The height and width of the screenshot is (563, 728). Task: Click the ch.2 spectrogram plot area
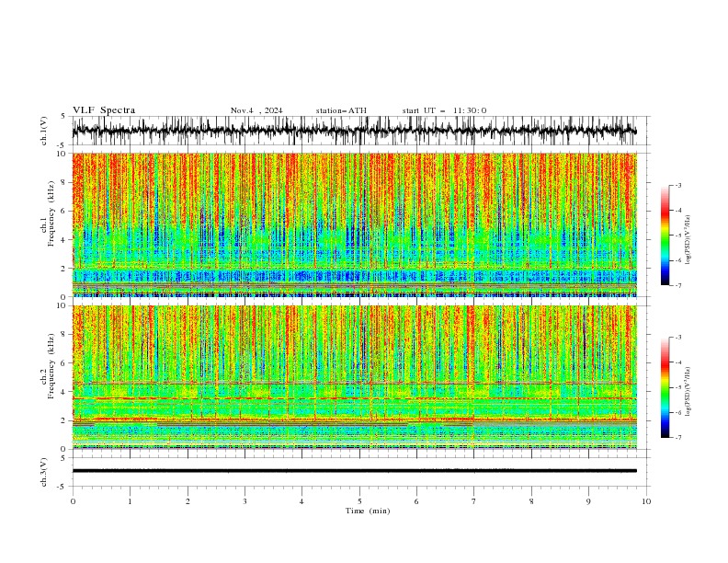coord(354,377)
